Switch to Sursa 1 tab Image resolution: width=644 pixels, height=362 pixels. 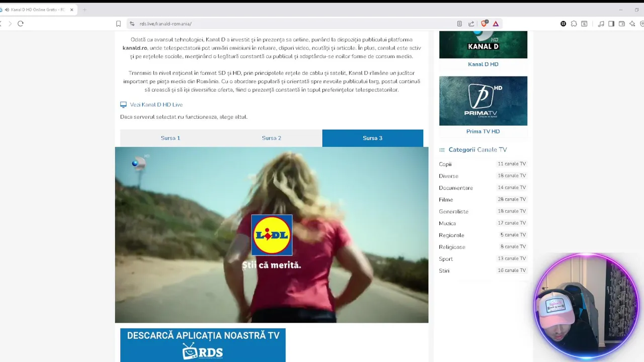click(171, 138)
